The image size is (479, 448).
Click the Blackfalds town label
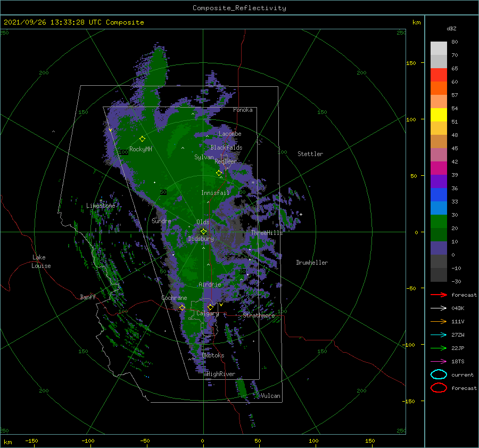[226, 148]
